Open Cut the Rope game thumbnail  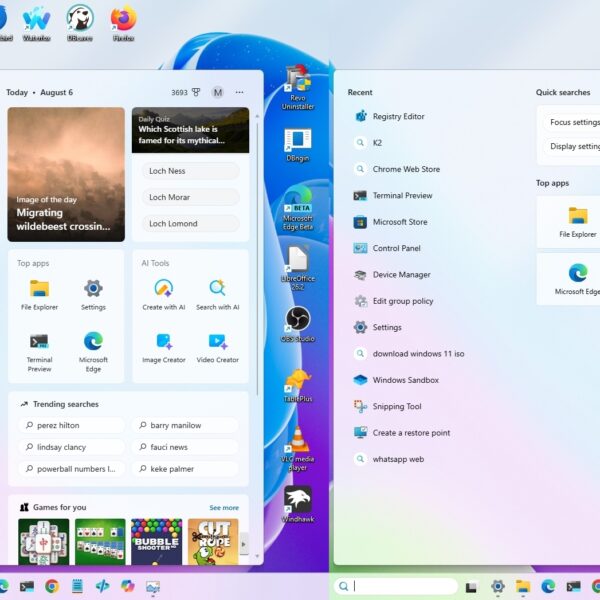[x=213, y=541]
